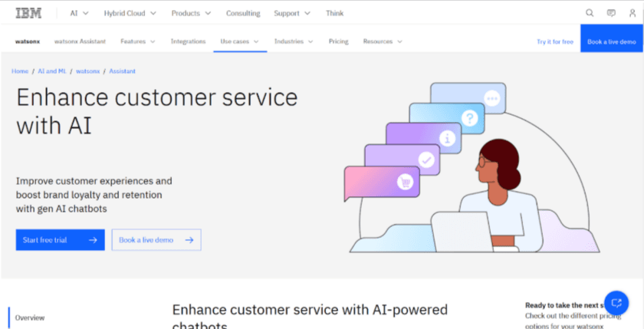Click the Start free trial button
The image size is (644, 329).
(61, 240)
